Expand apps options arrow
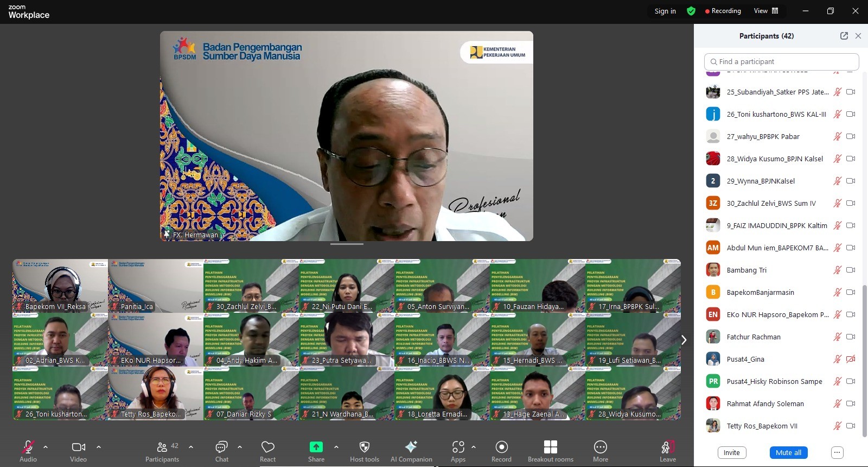Image resolution: width=868 pixels, height=467 pixels. click(473, 447)
